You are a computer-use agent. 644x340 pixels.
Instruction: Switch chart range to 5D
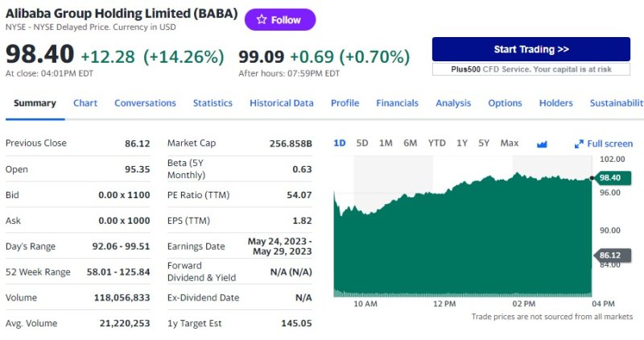[362, 143]
